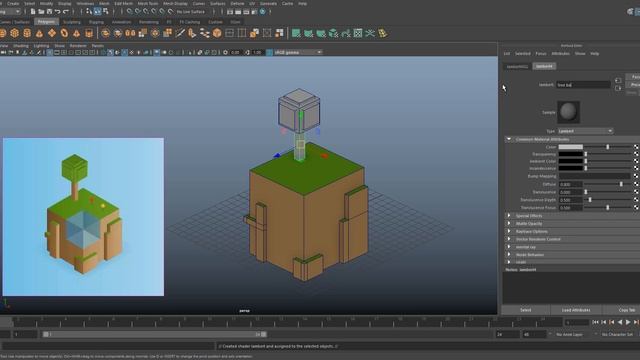Expand the Matte Opacity section
The width and height of the screenshot is (640, 360).
pos(509,223)
